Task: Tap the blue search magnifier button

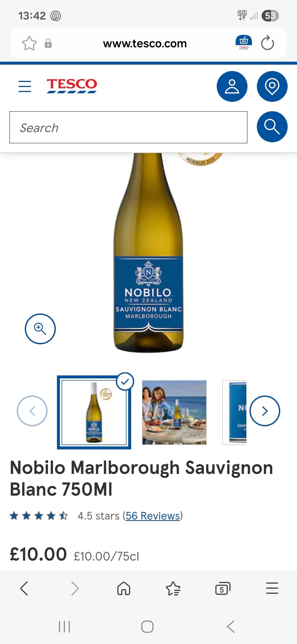Action: pyautogui.click(x=272, y=127)
